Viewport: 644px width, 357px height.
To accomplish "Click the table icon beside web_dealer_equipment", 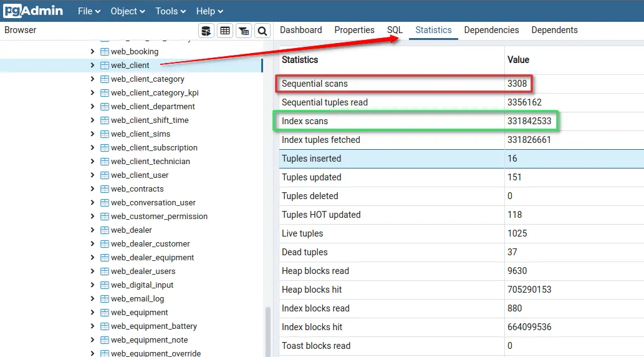I will point(105,258).
